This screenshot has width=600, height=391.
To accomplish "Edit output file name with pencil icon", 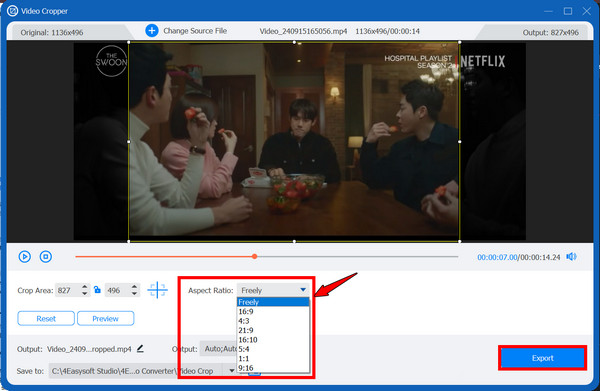I will click(x=140, y=349).
